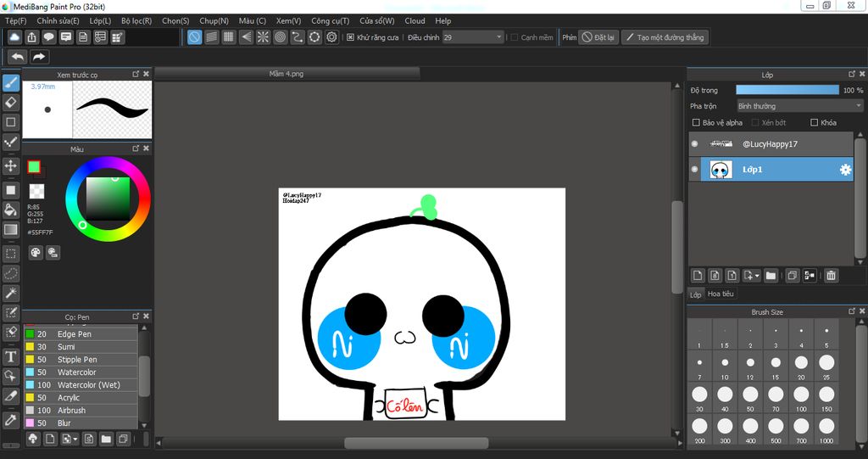Delete layer with trash icon
Viewport: 868px width, 459px height.
[831, 275]
